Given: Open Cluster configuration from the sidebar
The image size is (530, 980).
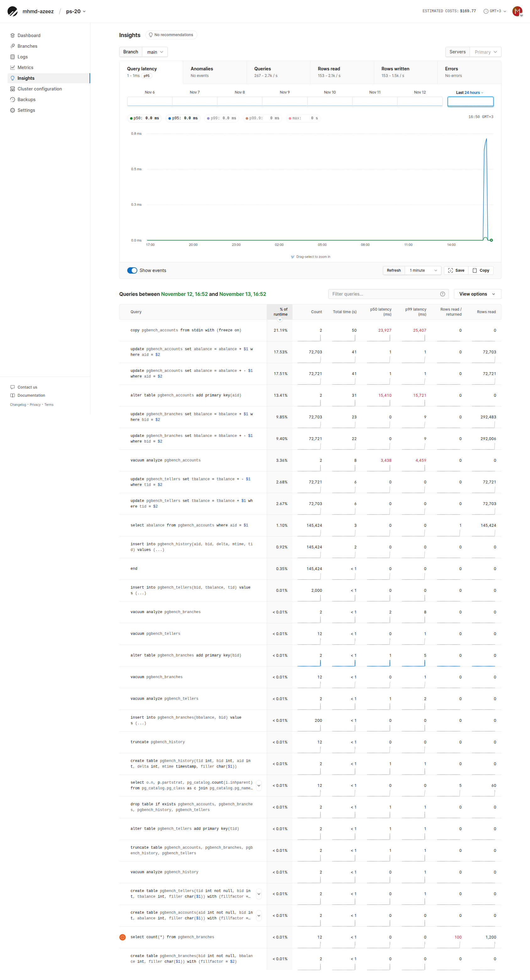Looking at the screenshot, I should pos(40,89).
